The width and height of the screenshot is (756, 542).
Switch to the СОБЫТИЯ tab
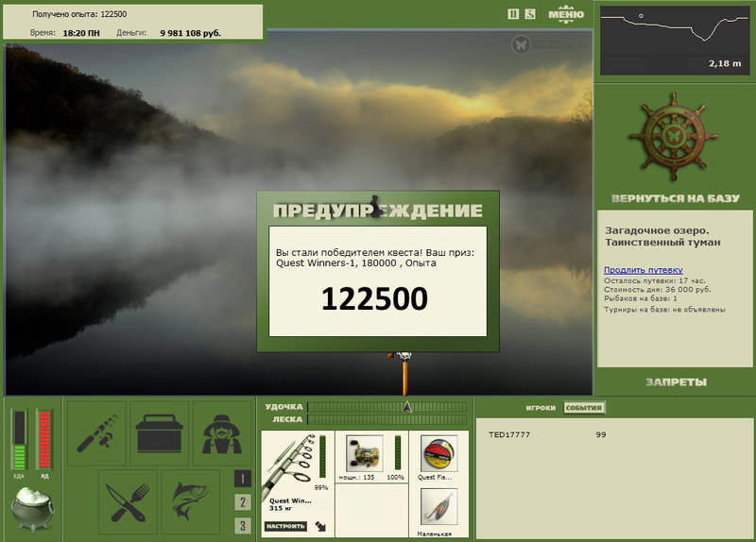click(584, 408)
